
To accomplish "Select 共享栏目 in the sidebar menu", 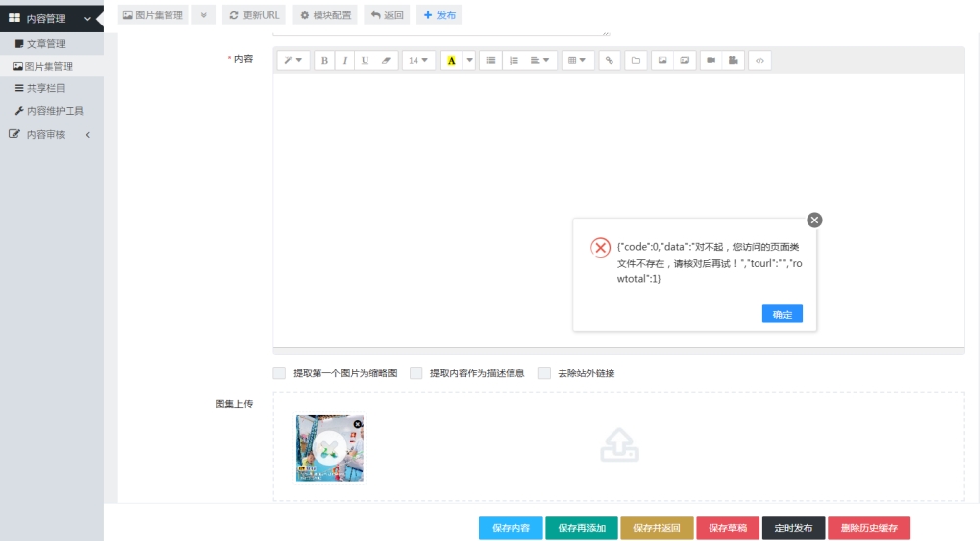I will tap(46, 88).
